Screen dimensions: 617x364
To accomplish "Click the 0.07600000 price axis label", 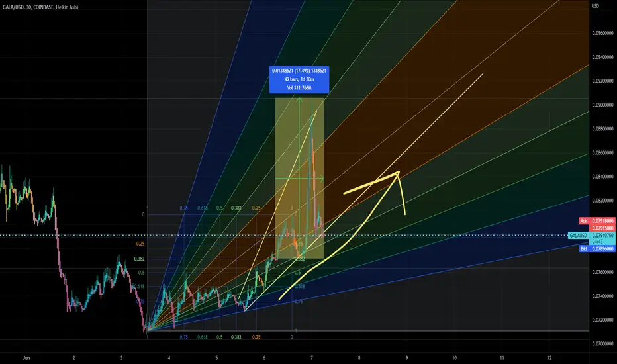I will click(603, 272).
